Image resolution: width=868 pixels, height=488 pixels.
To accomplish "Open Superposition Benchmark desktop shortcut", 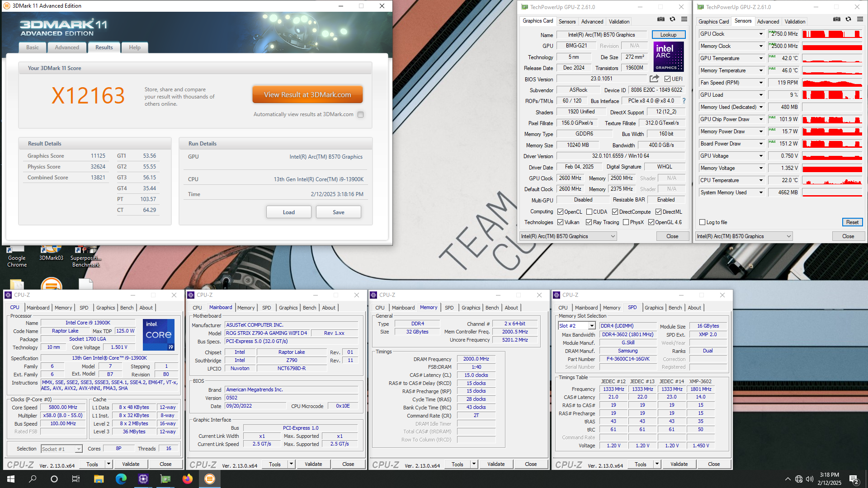I will 86,256.
